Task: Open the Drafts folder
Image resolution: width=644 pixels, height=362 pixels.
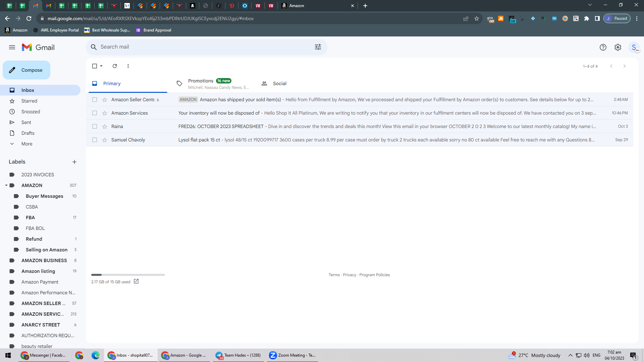Action: coord(40,133)
